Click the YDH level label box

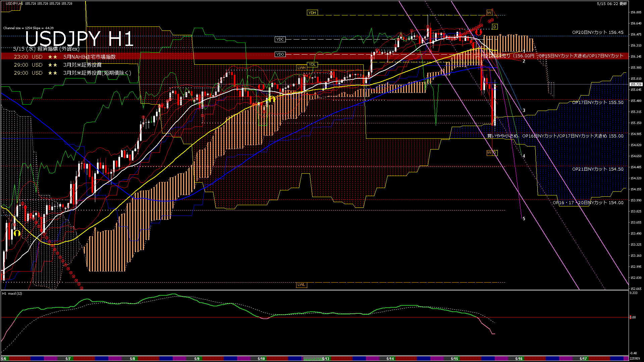312,13
